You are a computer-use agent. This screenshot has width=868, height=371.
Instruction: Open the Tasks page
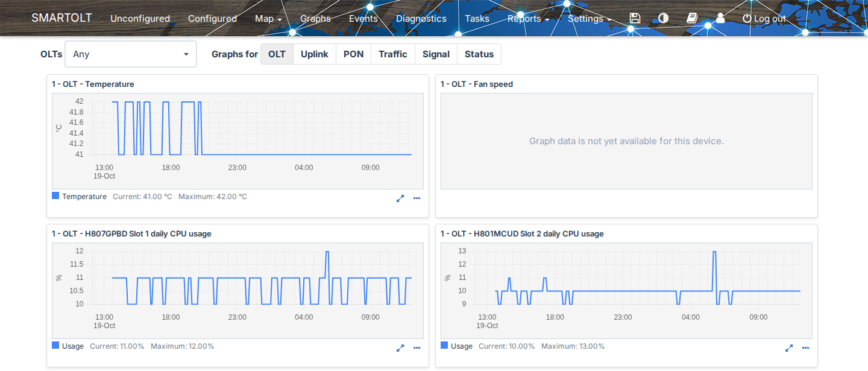(x=477, y=19)
